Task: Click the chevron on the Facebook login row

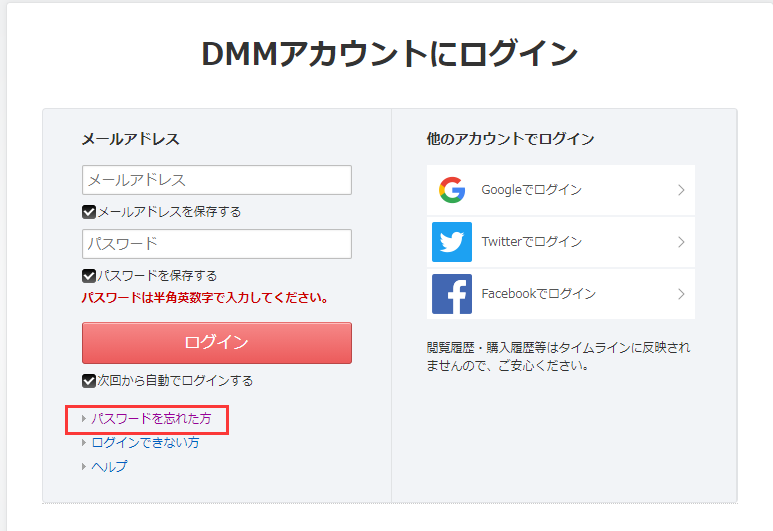Action: [681, 294]
